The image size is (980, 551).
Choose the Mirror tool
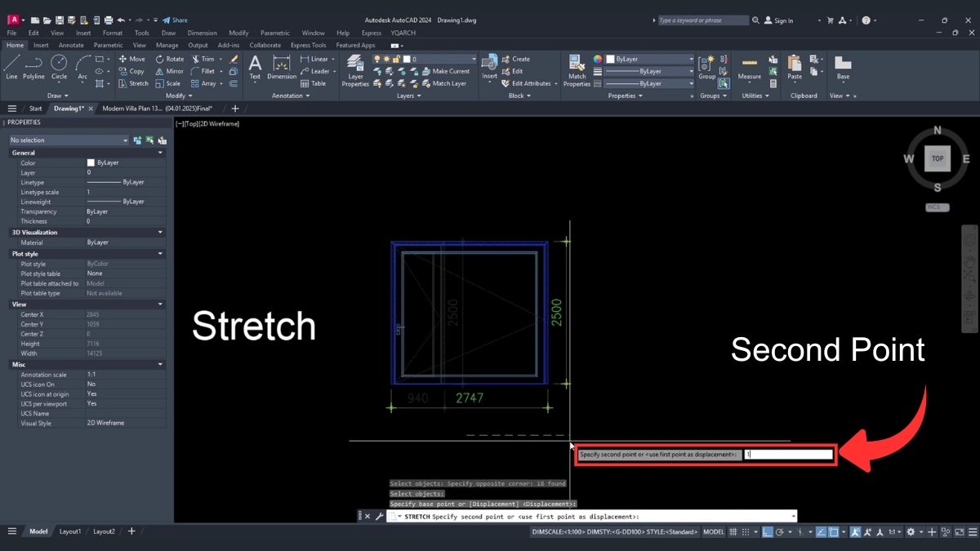pos(169,71)
